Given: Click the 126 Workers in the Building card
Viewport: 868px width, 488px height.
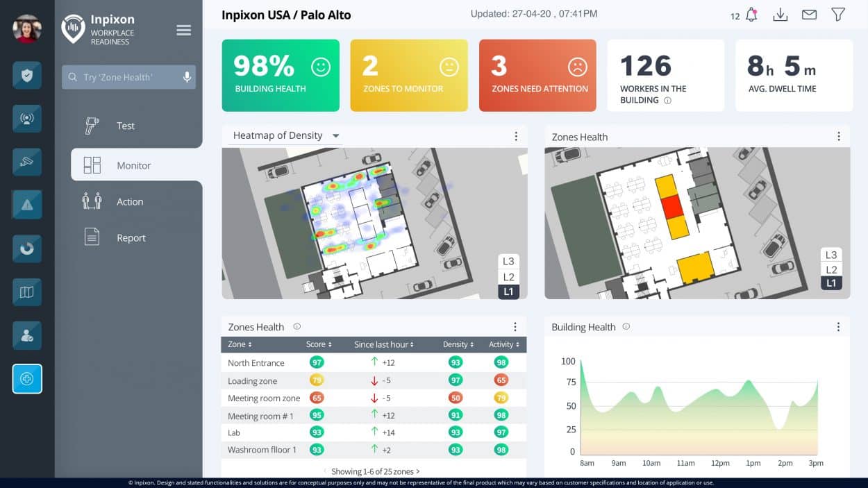Looking at the screenshot, I should click(666, 75).
